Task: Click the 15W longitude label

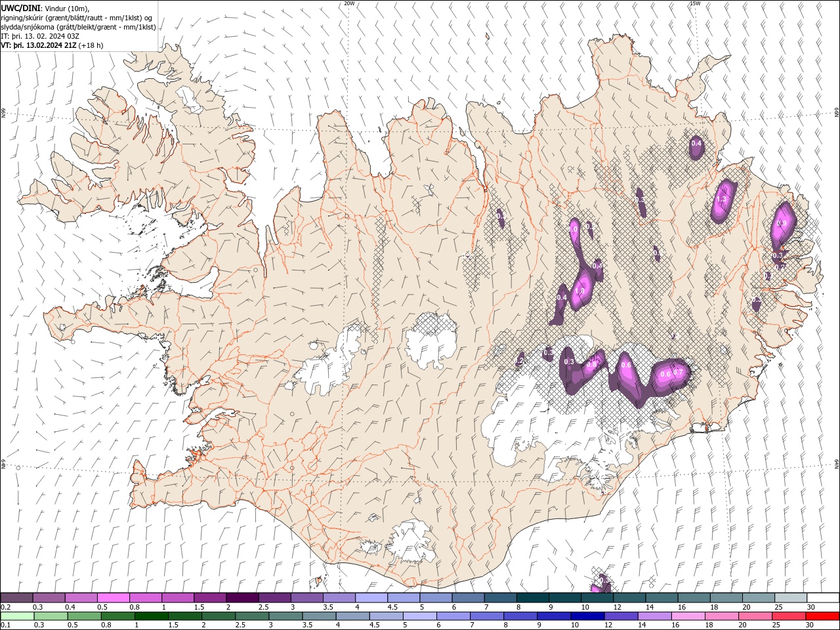Action: [695, 3]
